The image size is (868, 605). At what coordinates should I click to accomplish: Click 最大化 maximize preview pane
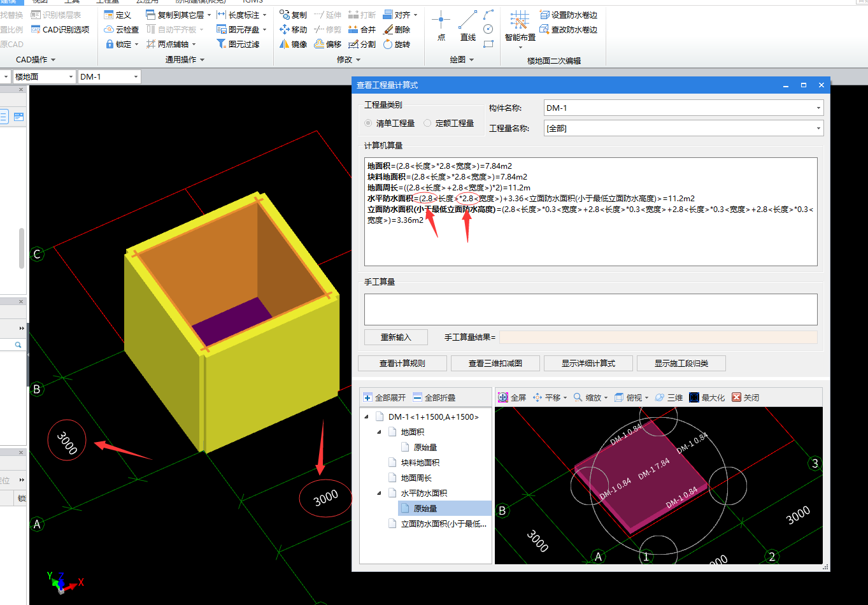click(x=707, y=397)
